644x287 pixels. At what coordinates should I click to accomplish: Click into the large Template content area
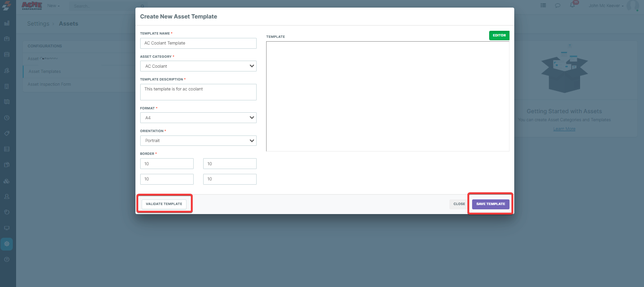click(388, 97)
